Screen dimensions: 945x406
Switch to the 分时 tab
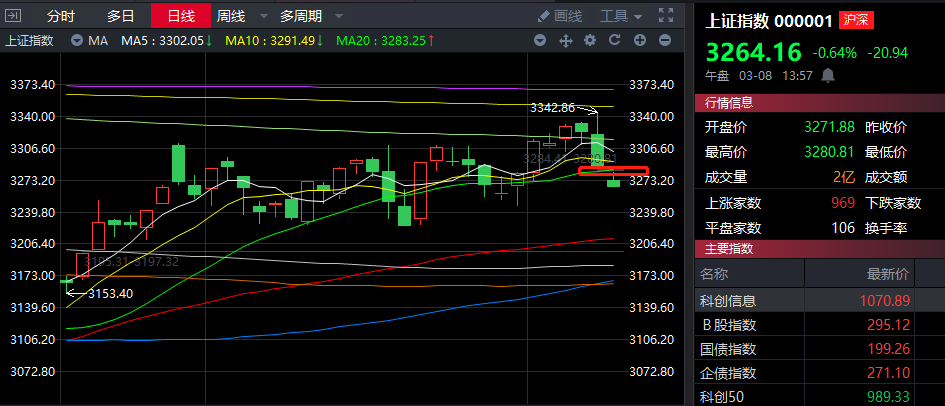60,16
